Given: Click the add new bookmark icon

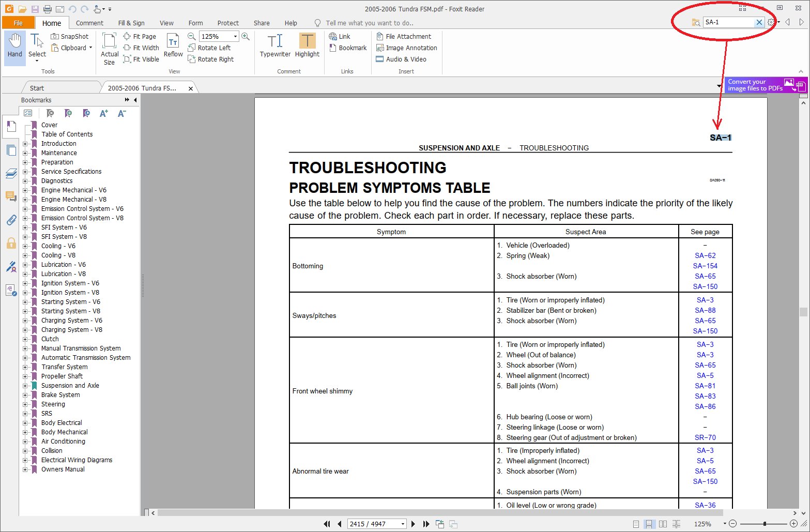Looking at the screenshot, I should [x=68, y=113].
